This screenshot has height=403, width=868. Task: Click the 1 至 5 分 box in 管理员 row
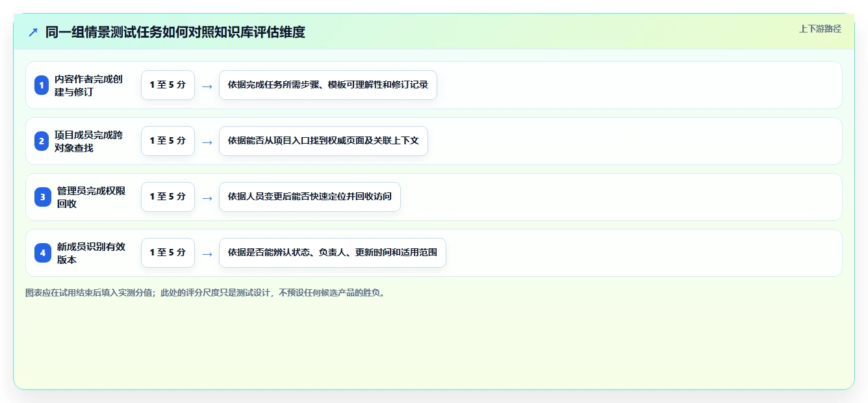[x=168, y=197]
